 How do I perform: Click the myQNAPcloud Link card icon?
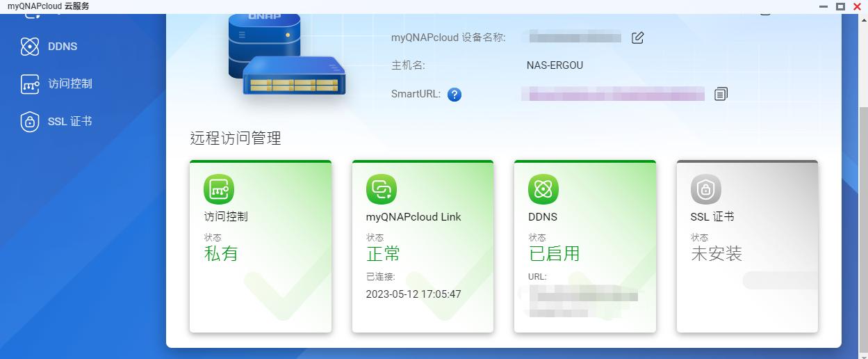pos(381,189)
